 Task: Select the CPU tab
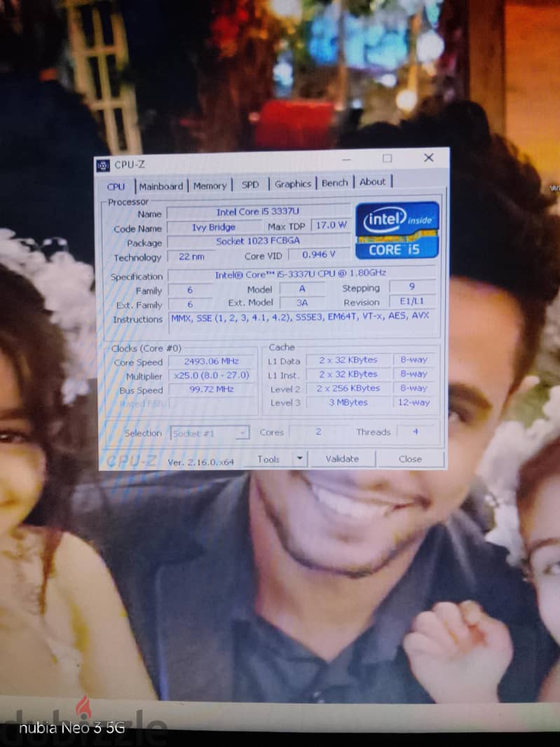coord(116,186)
